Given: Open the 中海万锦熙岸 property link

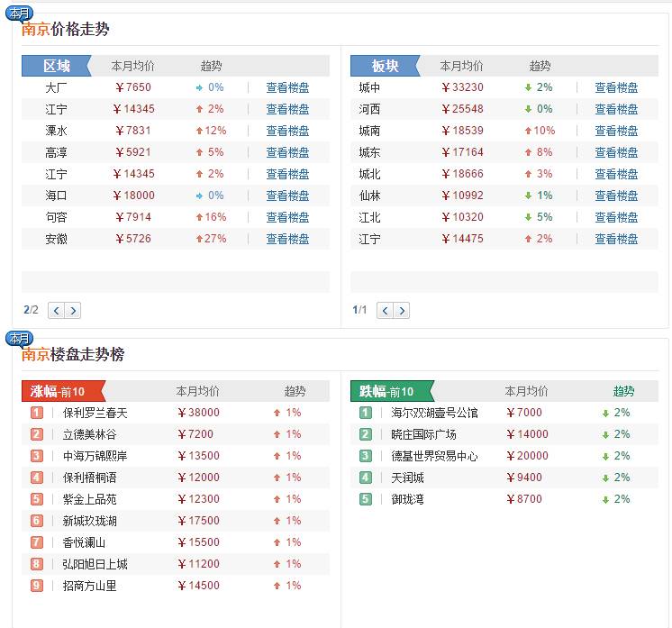Looking at the screenshot, I should click(x=95, y=456).
